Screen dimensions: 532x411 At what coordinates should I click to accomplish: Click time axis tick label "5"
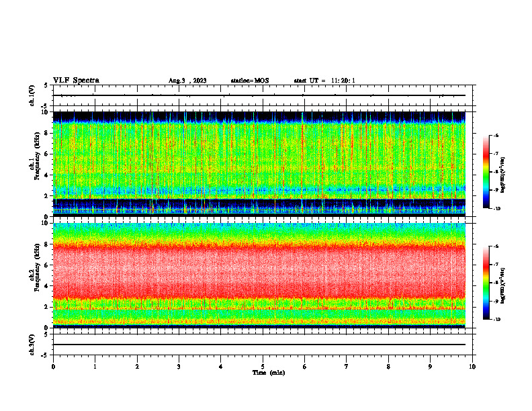263,367
